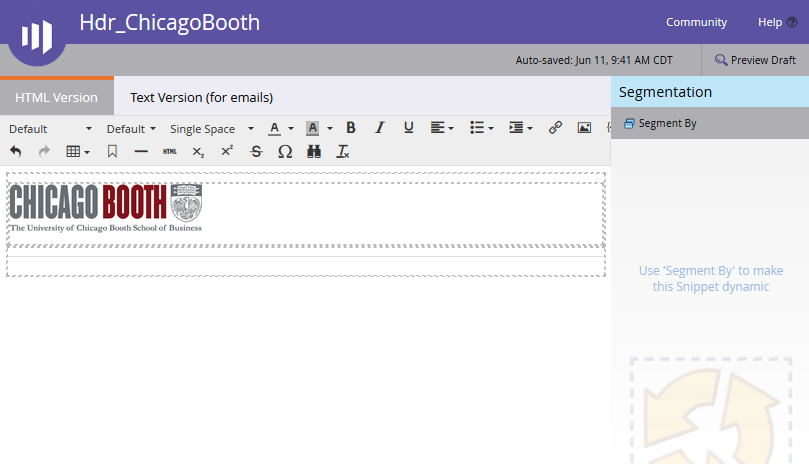The image size is (809, 468).
Task: Toggle bold formatting
Action: [351, 127]
